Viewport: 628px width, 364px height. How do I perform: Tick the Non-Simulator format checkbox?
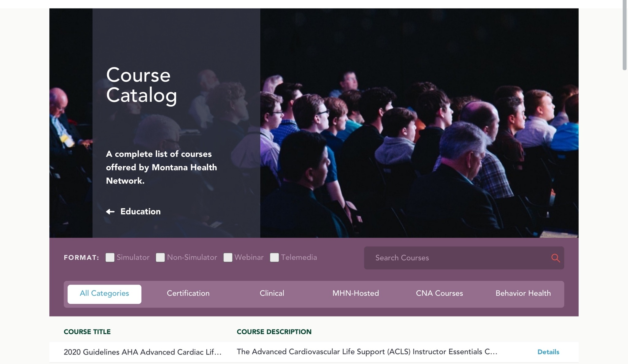[x=160, y=257]
